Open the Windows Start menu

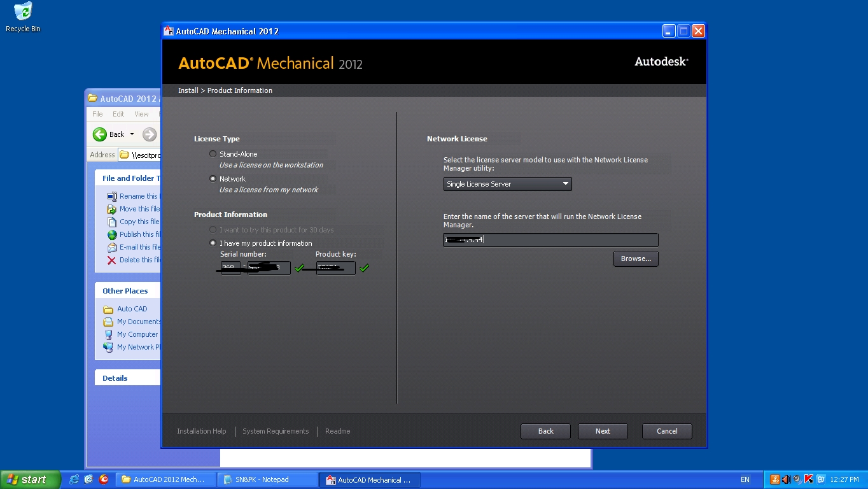31,479
